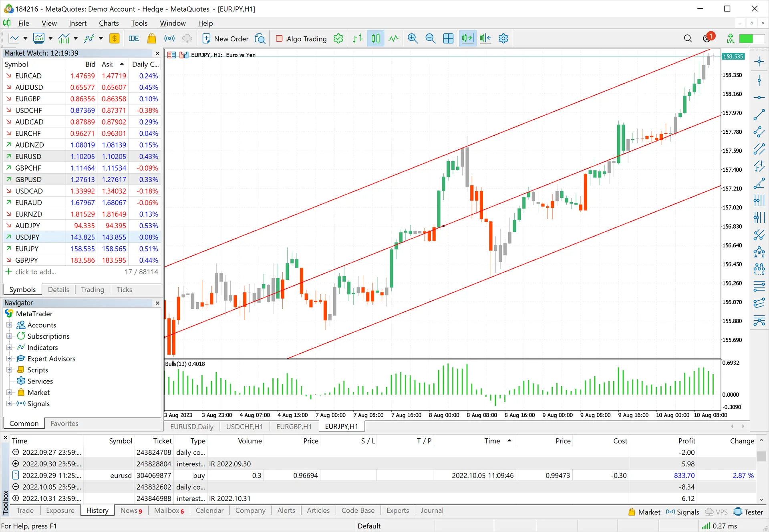Viewport: 769px width, 532px height.
Task: Expand the Accounts tree node
Action: tap(9, 325)
